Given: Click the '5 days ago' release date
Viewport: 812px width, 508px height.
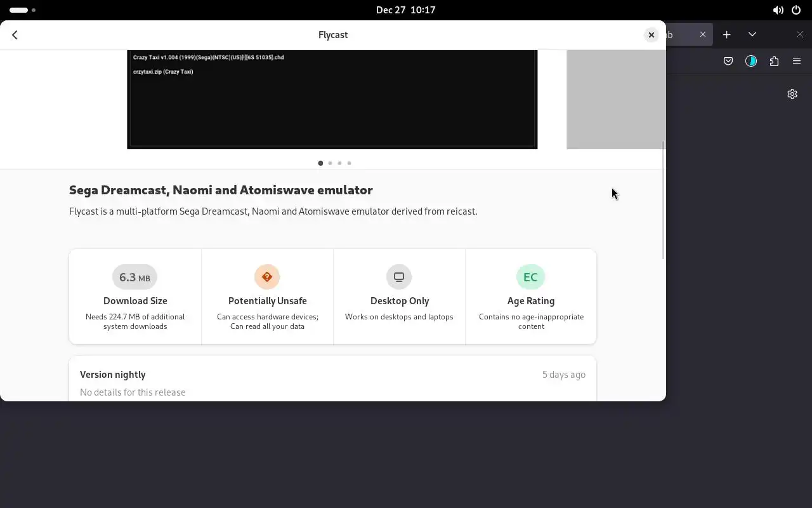Looking at the screenshot, I should [563, 375].
